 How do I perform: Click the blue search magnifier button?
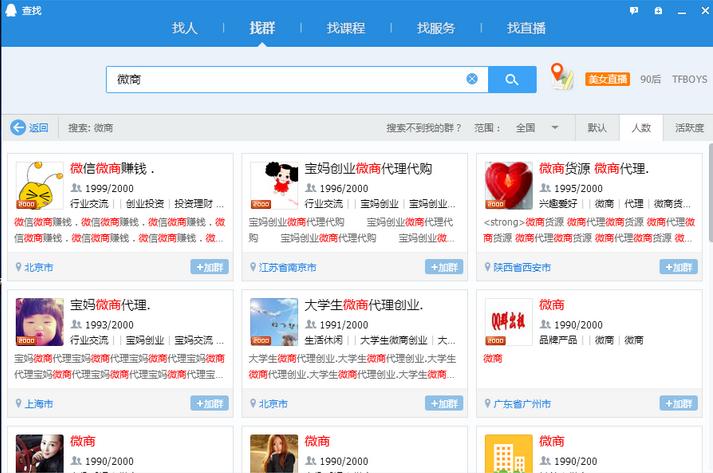(x=512, y=79)
